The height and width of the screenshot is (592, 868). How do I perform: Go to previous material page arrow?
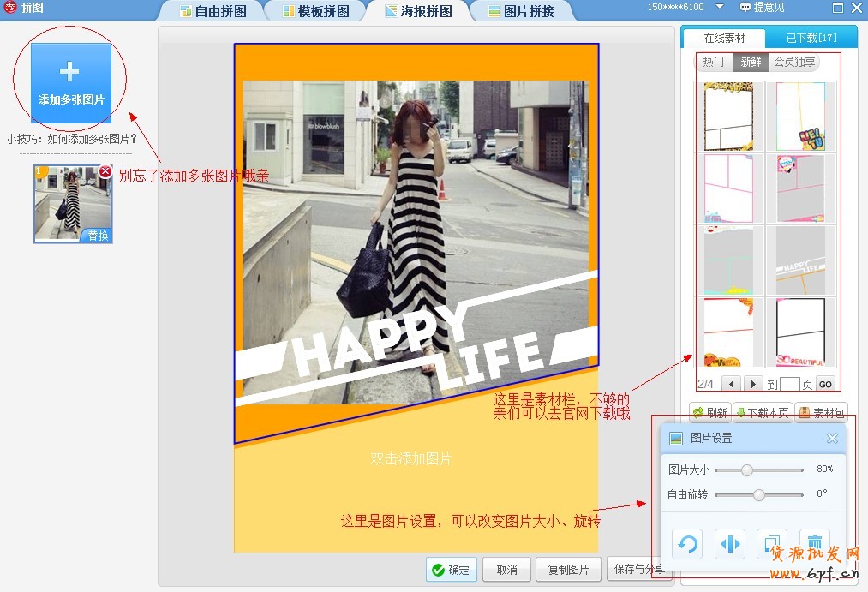point(731,384)
